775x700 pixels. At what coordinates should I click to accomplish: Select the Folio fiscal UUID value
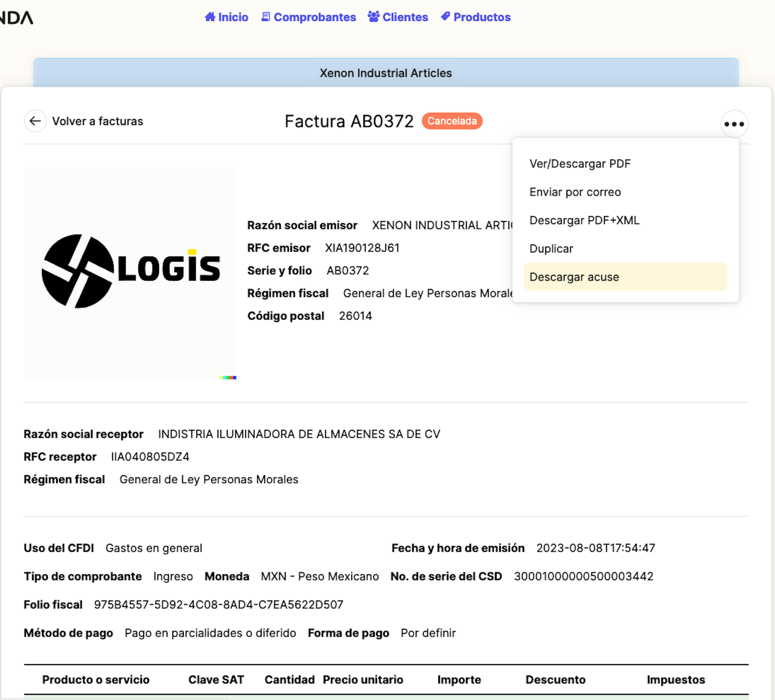(x=219, y=605)
